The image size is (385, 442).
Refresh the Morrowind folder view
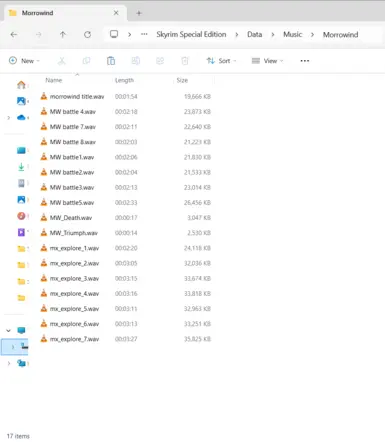point(87,34)
